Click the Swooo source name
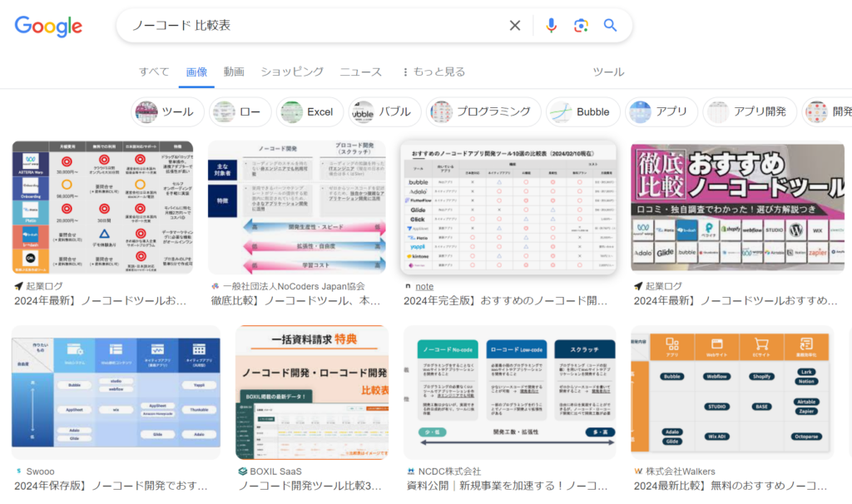This screenshot has height=504, width=852. coord(40,472)
